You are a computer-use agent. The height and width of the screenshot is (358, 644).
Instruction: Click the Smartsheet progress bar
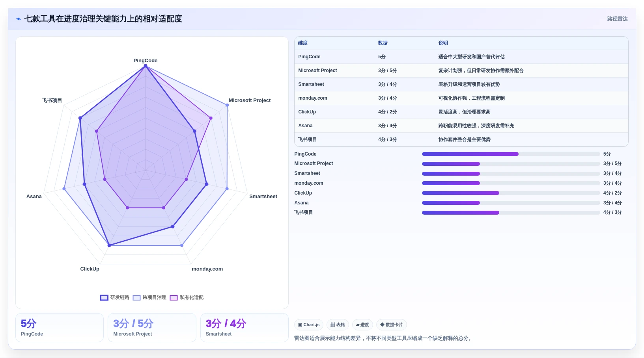pos(511,174)
